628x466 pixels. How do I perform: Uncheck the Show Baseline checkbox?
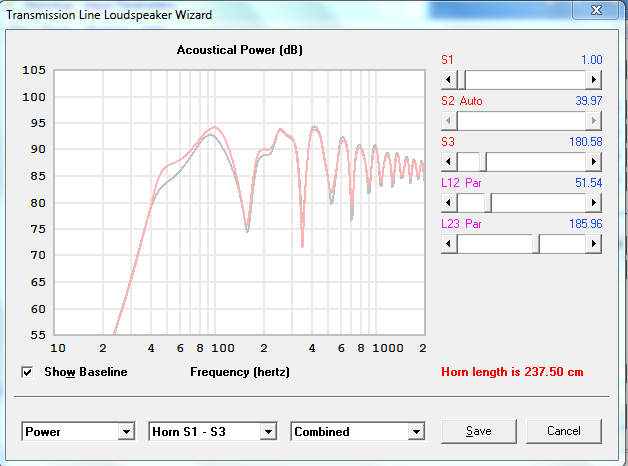pyautogui.click(x=27, y=372)
